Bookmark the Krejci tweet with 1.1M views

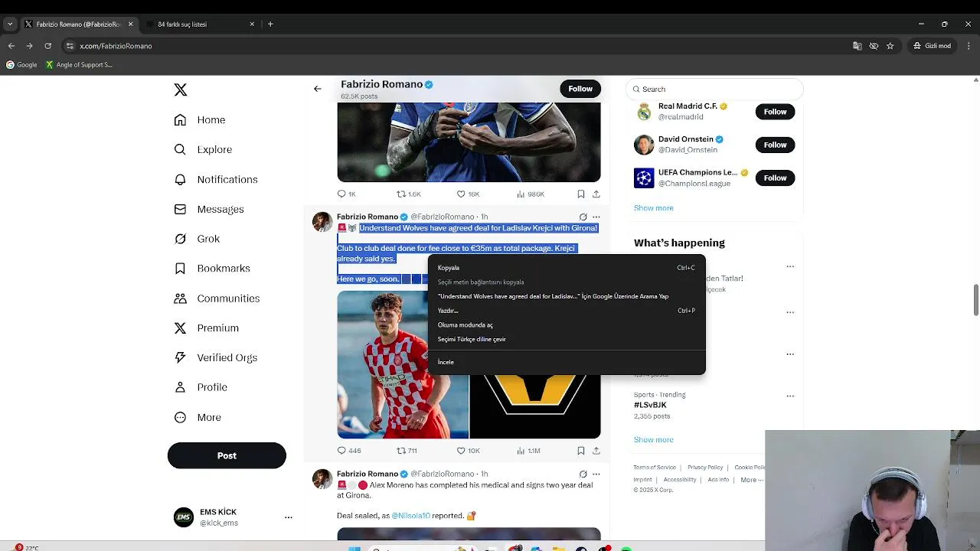coord(581,451)
